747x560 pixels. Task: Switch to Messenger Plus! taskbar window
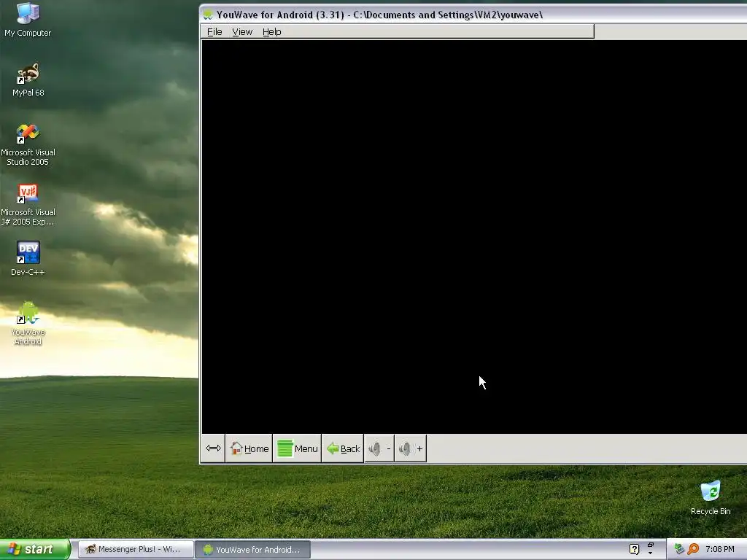[136, 549]
